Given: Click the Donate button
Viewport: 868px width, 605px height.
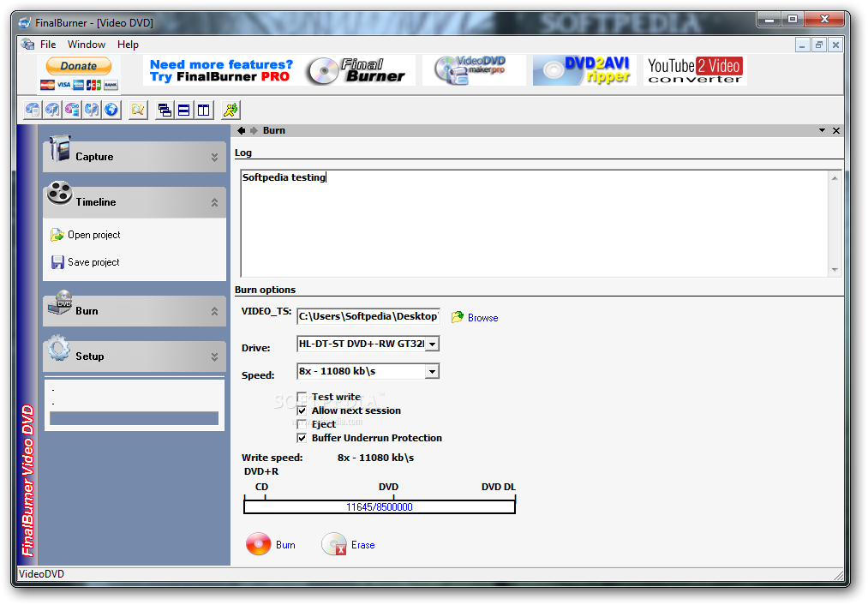Looking at the screenshot, I should pos(79,66).
